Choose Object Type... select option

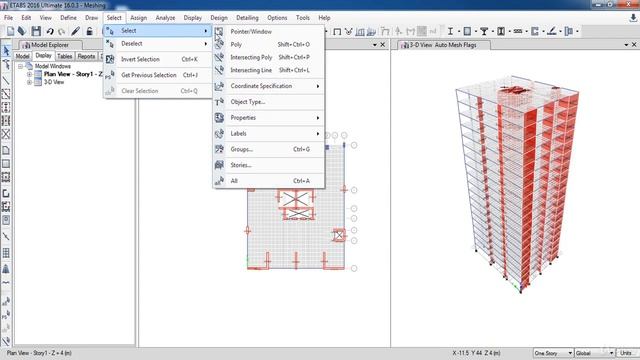[269, 102]
